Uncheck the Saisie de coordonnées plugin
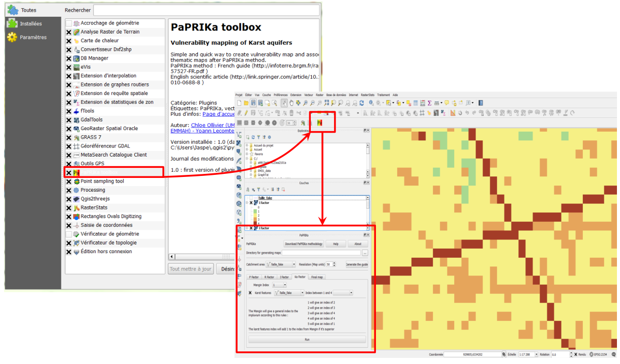 (69, 225)
